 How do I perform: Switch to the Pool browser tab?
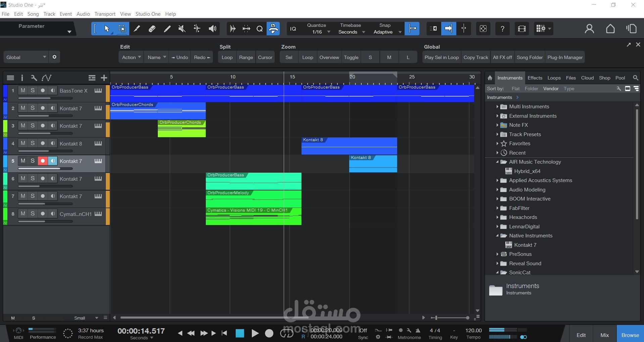620,78
